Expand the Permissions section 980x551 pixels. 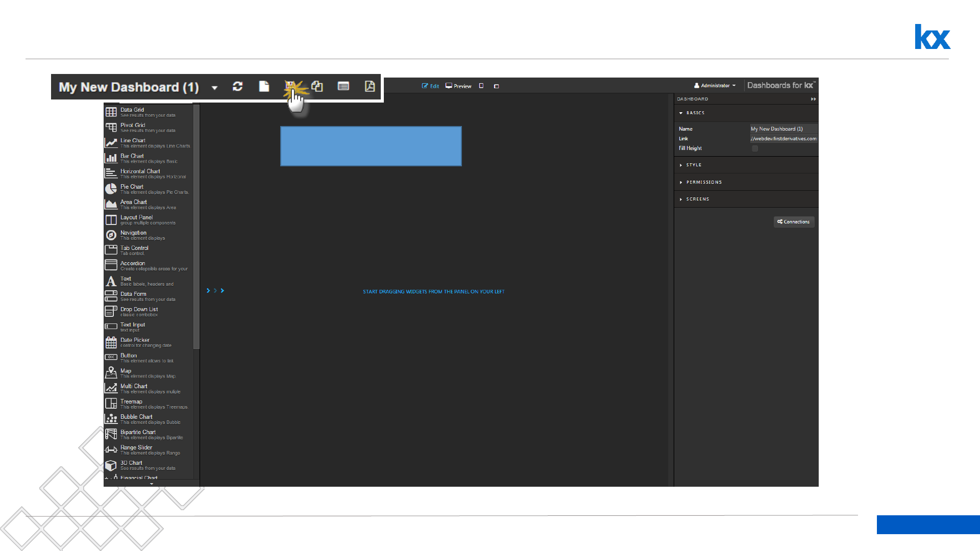tap(703, 182)
